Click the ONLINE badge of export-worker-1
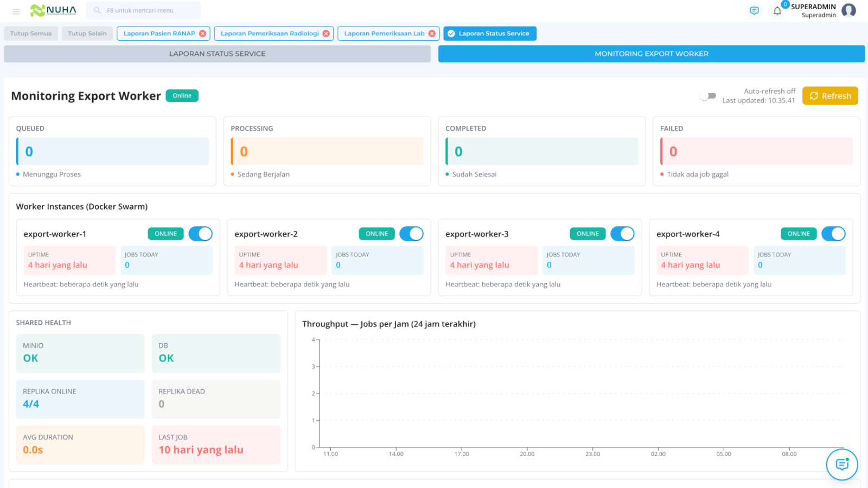The image size is (868, 488). [165, 234]
